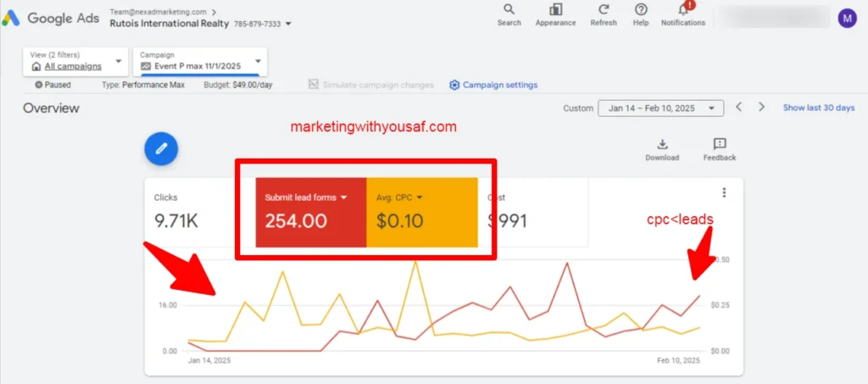Open the Search tool
The image size is (868, 384).
[x=509, y=15]
